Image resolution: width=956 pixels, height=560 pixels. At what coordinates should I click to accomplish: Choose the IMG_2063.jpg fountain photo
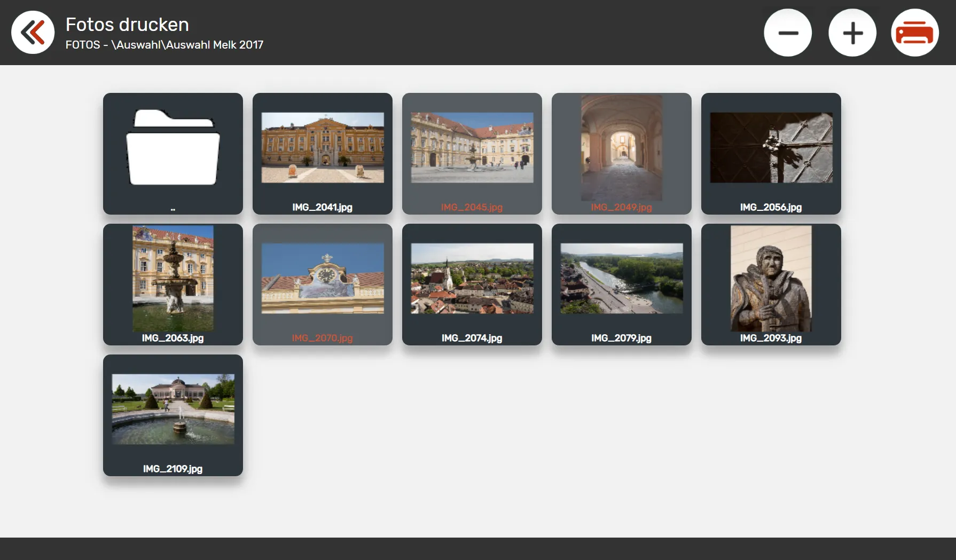[173, 278]
